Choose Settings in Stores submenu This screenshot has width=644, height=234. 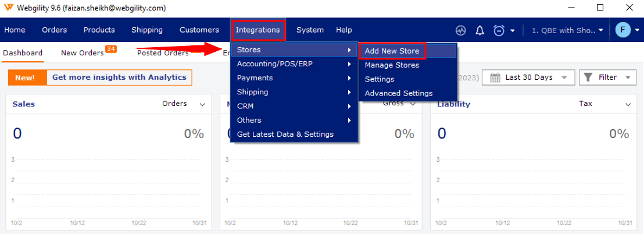pyautogui.click(x=407, y=79)
